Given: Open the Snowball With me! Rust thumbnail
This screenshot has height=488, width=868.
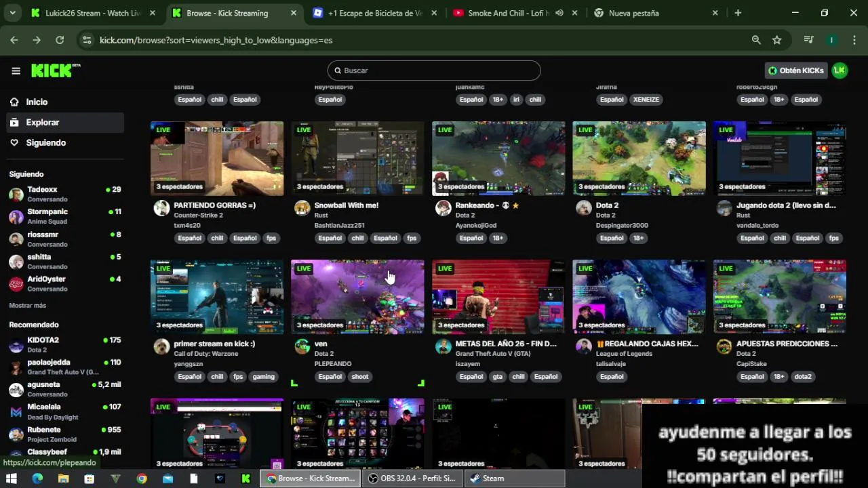Looking at the screenshot, I should [x=357, y=159].
